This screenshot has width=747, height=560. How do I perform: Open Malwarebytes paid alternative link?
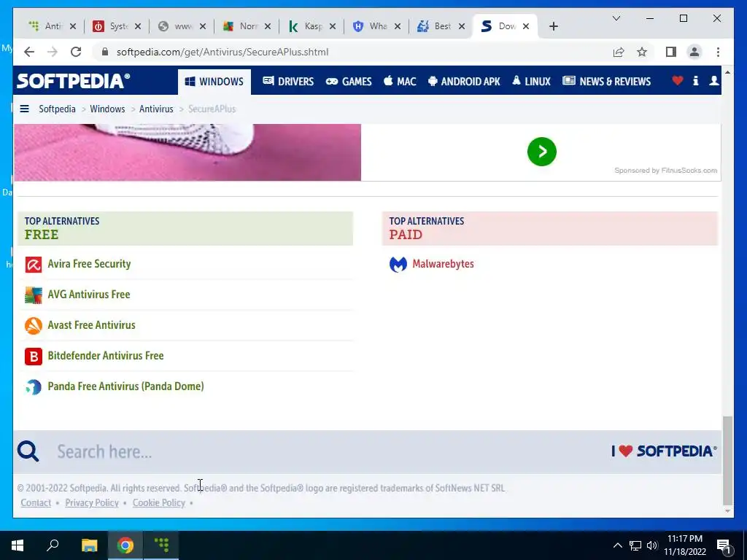443,264
